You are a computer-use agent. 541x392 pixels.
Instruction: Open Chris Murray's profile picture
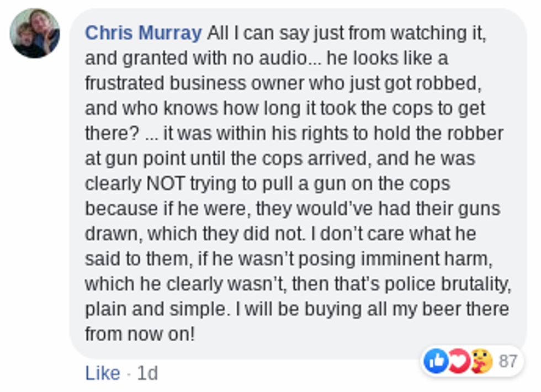34,33
